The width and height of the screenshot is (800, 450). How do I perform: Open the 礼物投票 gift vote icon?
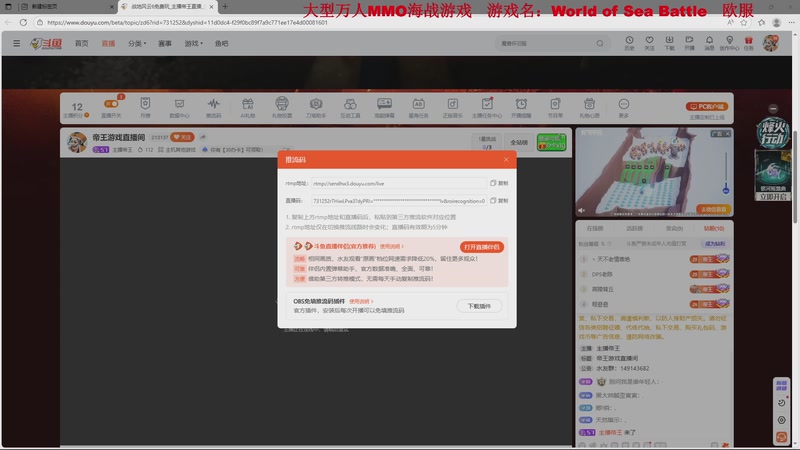(x=282, y=108)
